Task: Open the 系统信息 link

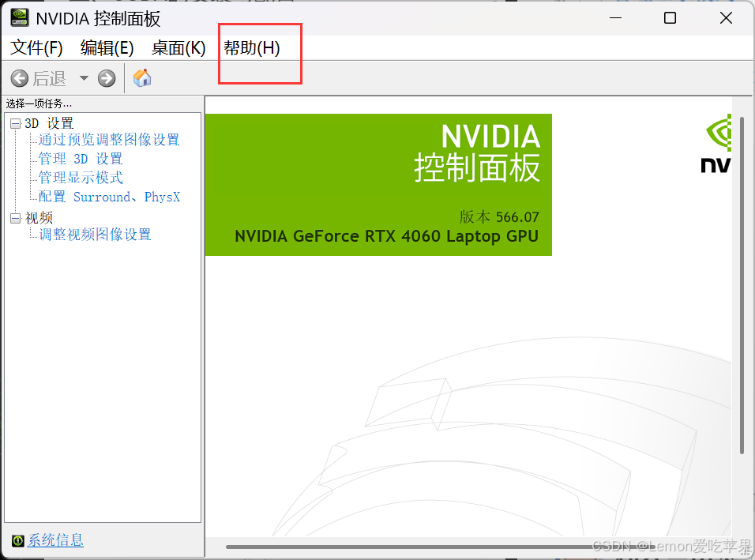Action: point(55,540)
